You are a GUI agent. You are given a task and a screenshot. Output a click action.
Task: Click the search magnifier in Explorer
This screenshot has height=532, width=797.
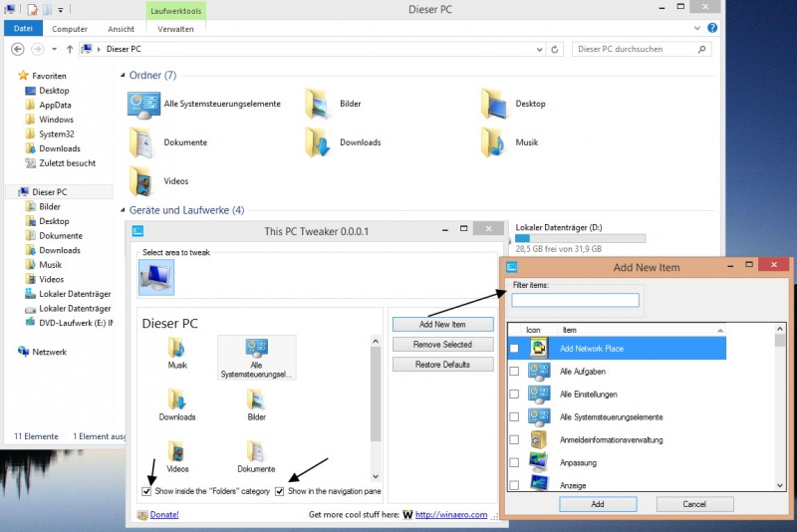[x=702, y=49]
